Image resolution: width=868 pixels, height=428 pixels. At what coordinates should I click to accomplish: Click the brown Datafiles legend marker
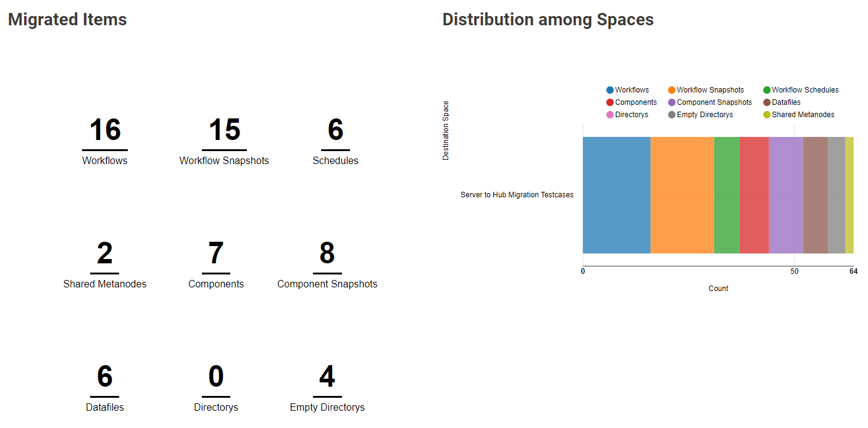pyautogui.click(x=767, y=102)
